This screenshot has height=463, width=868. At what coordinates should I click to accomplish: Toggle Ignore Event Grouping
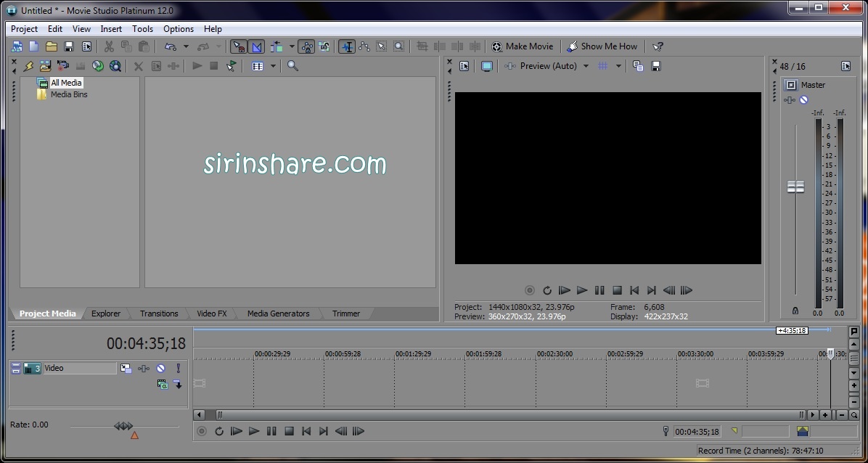coord(324,46)
